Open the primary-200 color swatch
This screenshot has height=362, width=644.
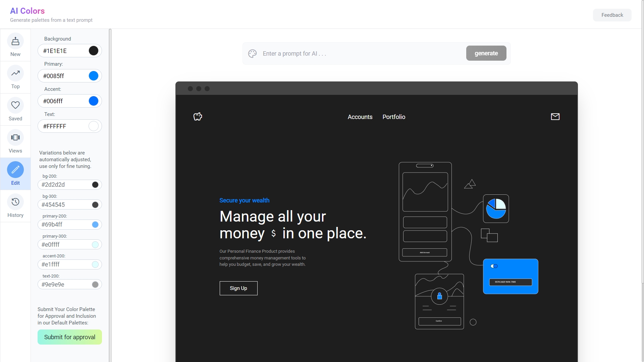95,225
